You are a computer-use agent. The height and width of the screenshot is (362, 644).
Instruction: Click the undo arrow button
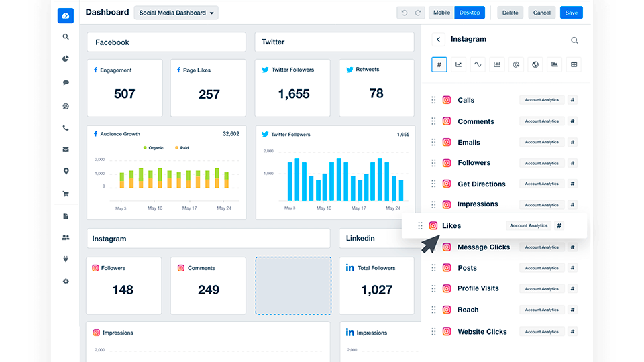[404, 13]
